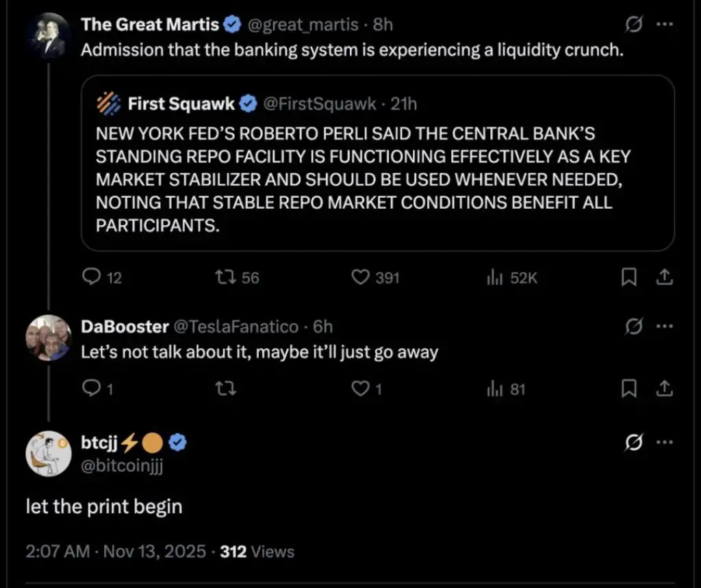Share The Great Martis post

[x=663, y=277]
